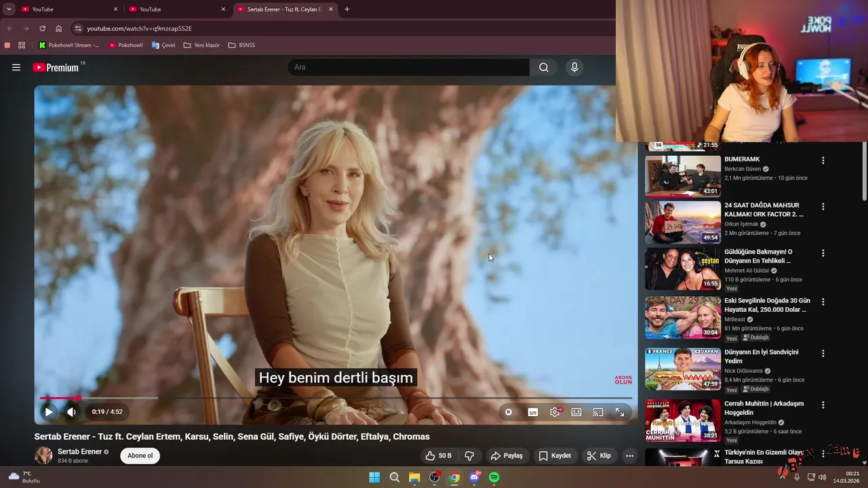Viewport: 868px width, 488px height.
Task: Open the YouTube hamburger guide menu
Action: pos(16,67)
